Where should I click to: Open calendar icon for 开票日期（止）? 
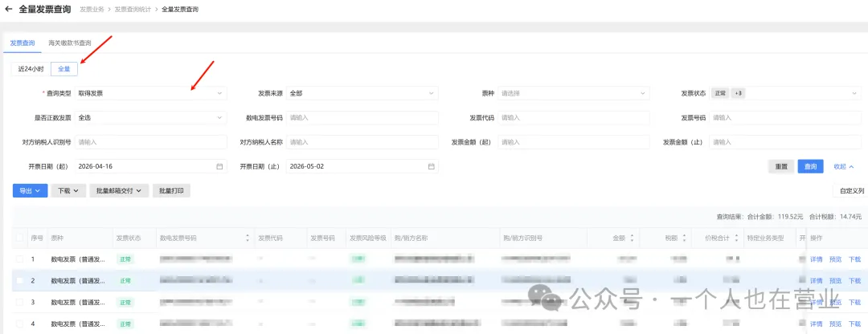tap(431, 166)
